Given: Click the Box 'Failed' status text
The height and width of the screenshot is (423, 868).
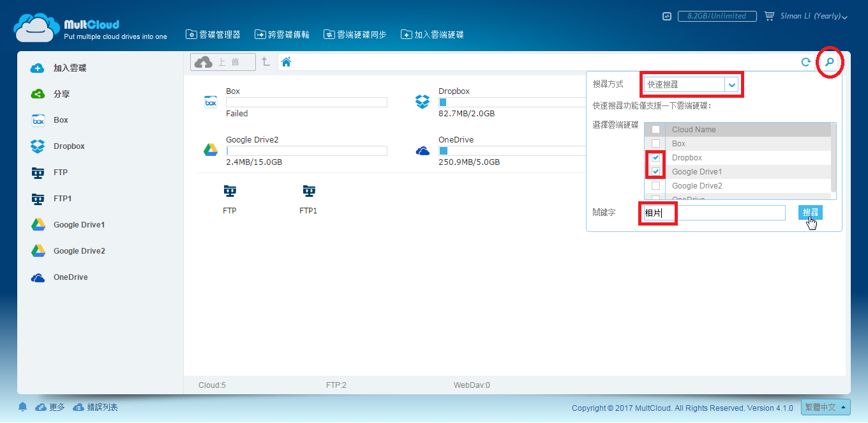Looking at the screenshot, I should (237, 114).
